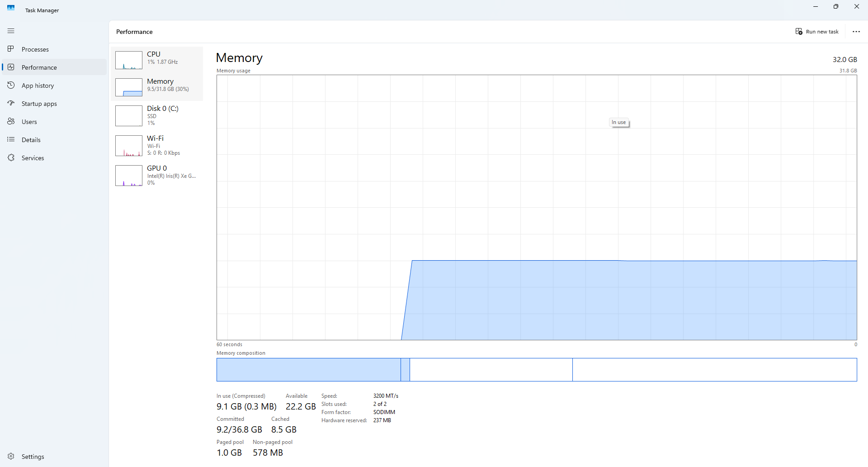Viewport: 868px width, 467px height.
Task: Click the 22.2 GB available value
Action: click(x=301, y=406)
